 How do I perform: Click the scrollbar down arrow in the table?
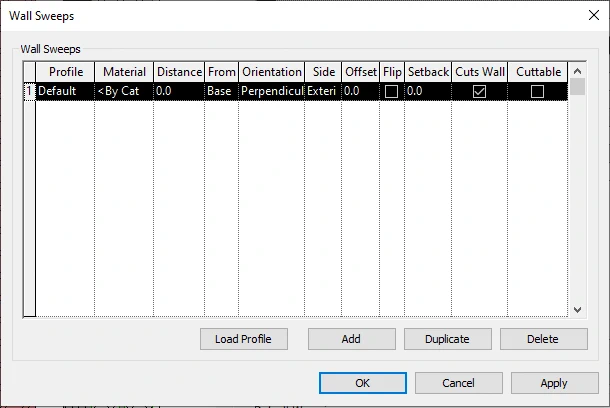tap(577, 310)
